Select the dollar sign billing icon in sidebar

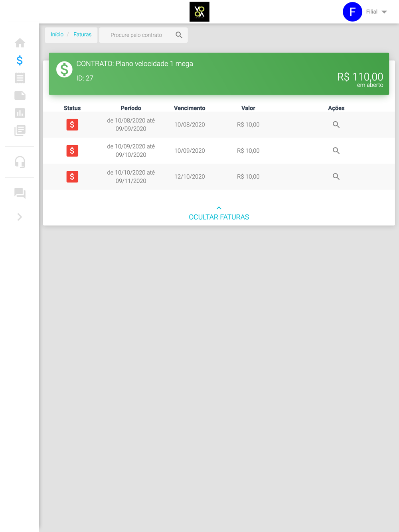point(20,60)
